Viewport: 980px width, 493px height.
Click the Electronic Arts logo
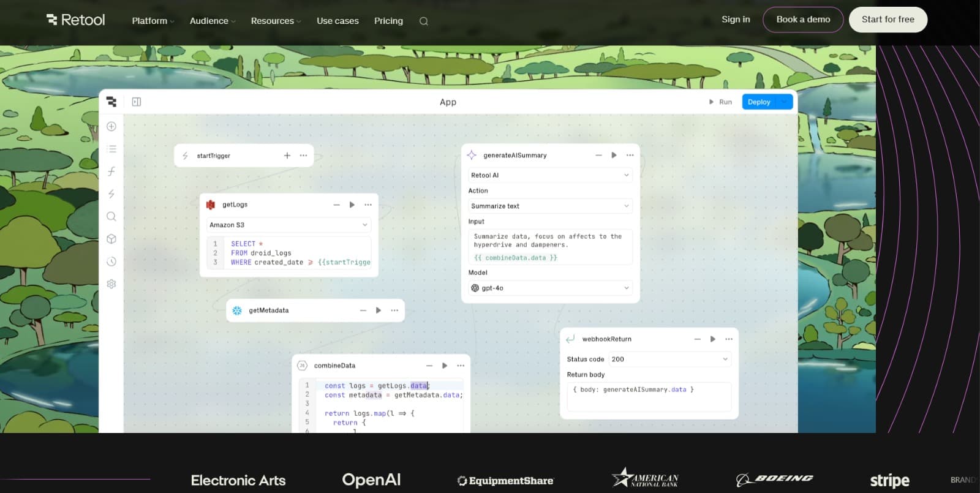238,480
